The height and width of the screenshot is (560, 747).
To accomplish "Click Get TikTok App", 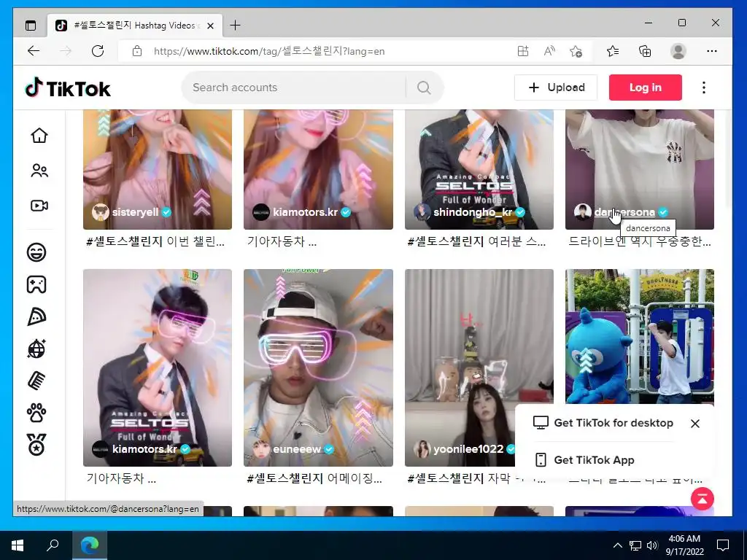I will (x=594, y=460).
